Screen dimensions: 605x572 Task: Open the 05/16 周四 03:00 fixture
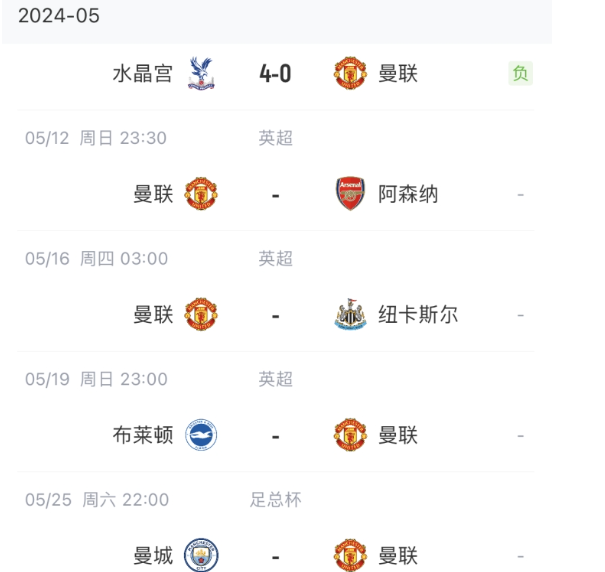[x=96, y=259]
